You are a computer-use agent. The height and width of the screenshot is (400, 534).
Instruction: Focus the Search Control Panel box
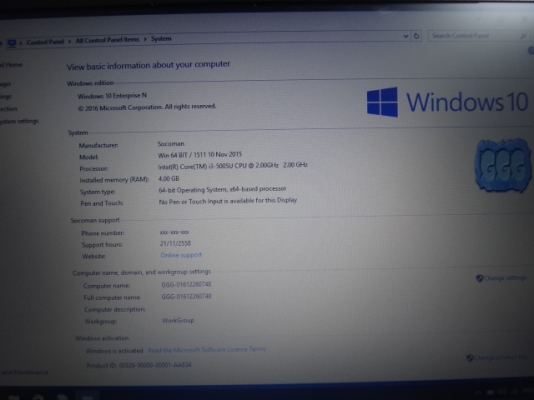(x=477, y=36)
